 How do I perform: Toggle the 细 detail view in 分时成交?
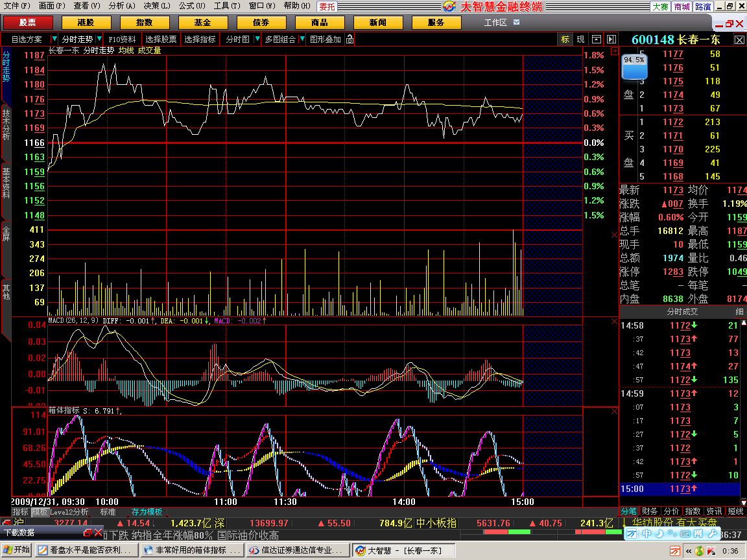739,312
